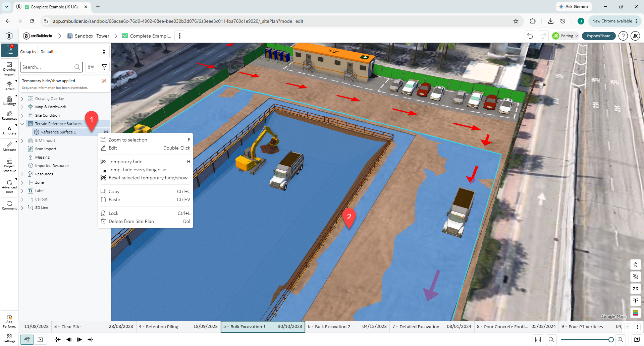The height and width of the screenshot is (346, 644).
Task: Select the 6 - Bulk Excavation 2 stage
Action: coord(347,327)
